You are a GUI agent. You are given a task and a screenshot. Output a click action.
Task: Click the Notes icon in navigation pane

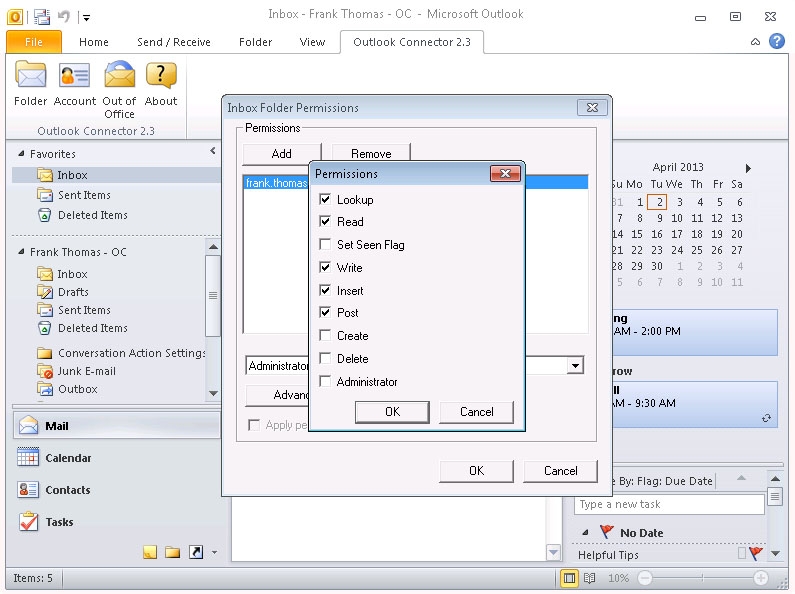[x=150, y=552]
